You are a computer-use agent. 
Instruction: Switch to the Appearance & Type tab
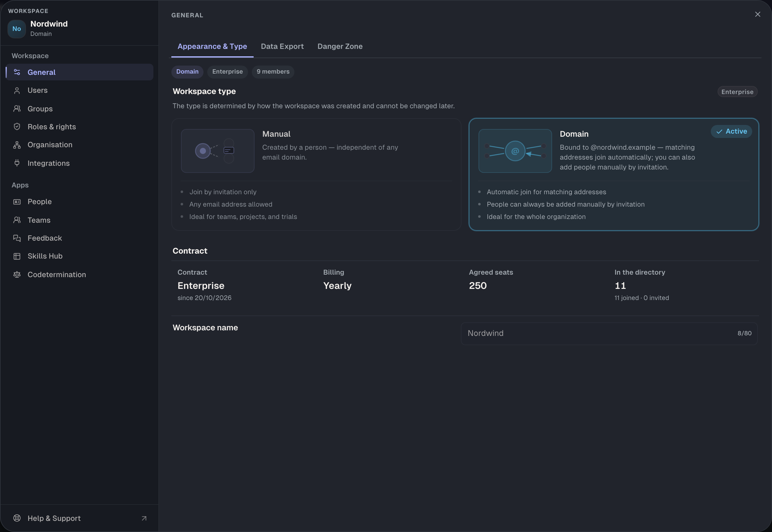click(212, 46)
